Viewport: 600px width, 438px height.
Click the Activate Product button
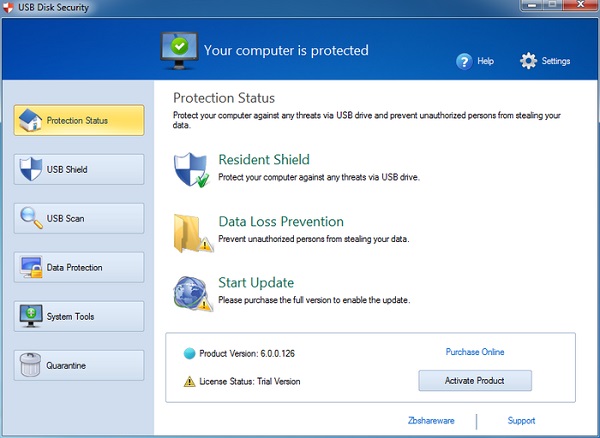click(475, 381)
